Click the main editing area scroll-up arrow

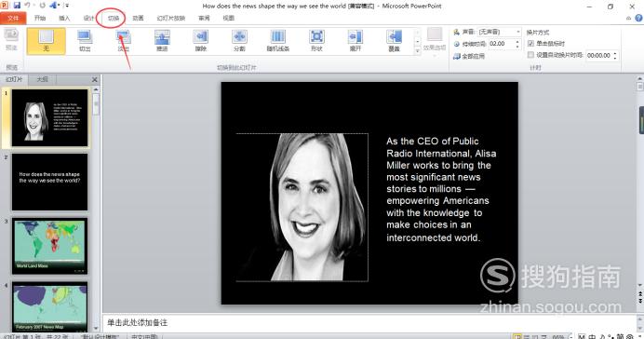pos(640,78)
